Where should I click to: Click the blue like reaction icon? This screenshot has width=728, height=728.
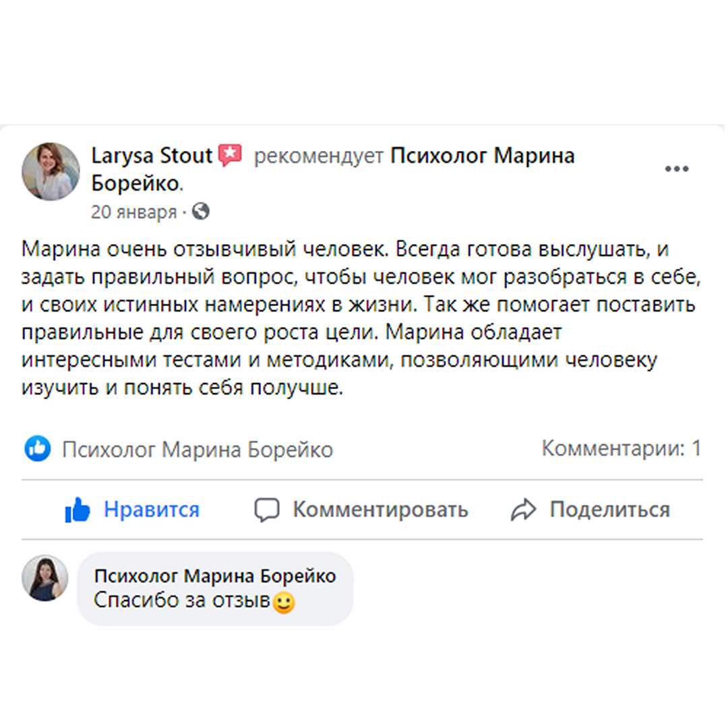point(38,448)
